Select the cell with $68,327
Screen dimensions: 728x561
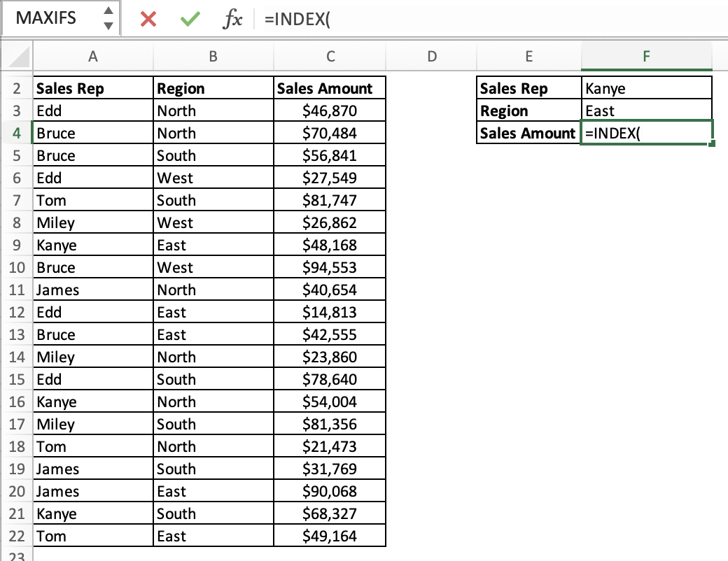click(330, 513)
